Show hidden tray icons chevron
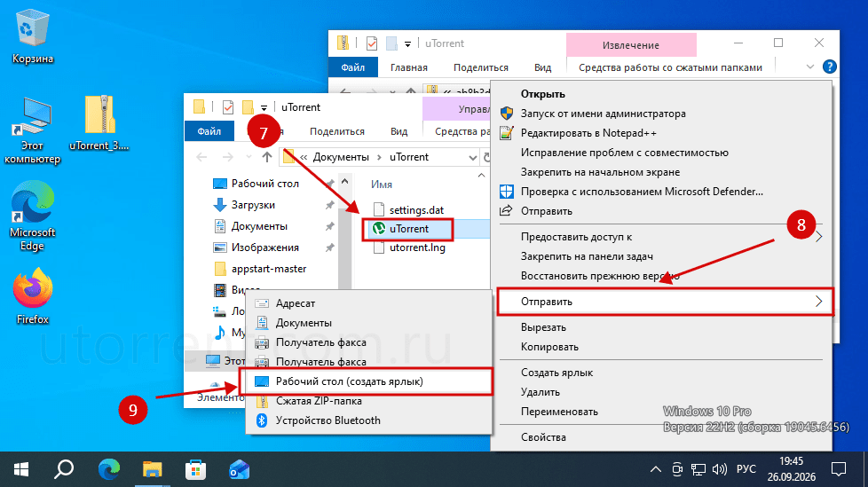Viewport: 868px width, 487px height. [x=655, y=470]
